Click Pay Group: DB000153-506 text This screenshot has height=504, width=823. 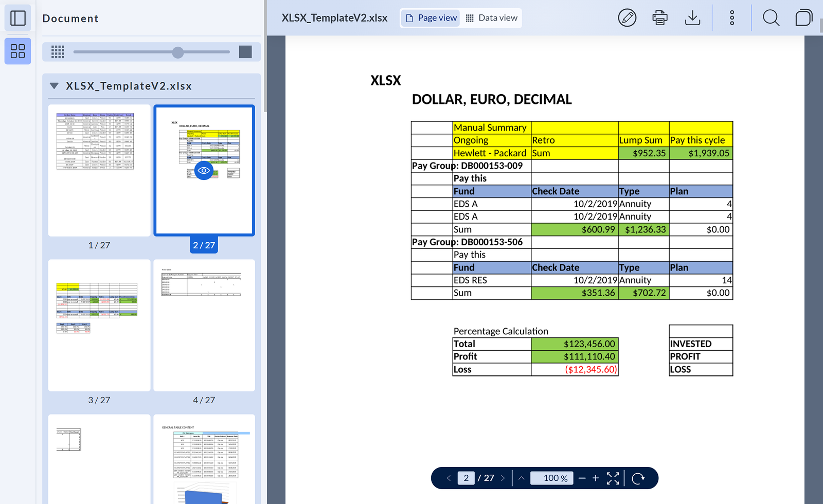467,242
